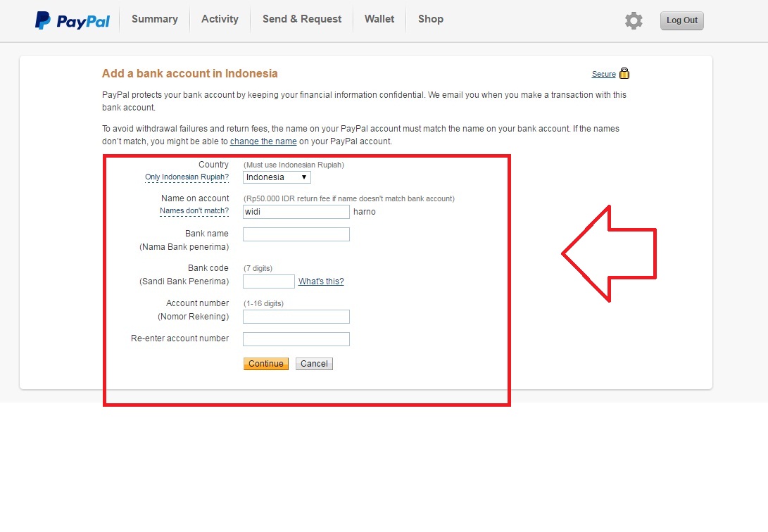
Task: Click the Log Out button
Action: tap(682, 20)
